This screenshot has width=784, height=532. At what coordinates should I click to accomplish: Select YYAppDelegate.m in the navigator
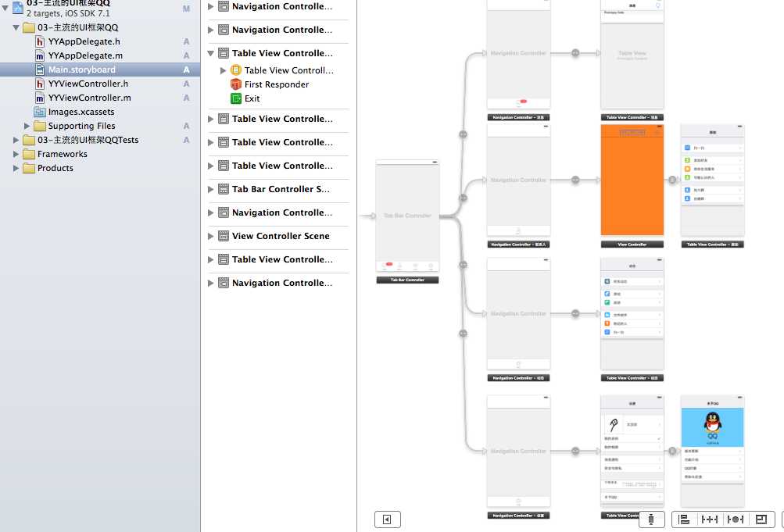pos(85,55)
